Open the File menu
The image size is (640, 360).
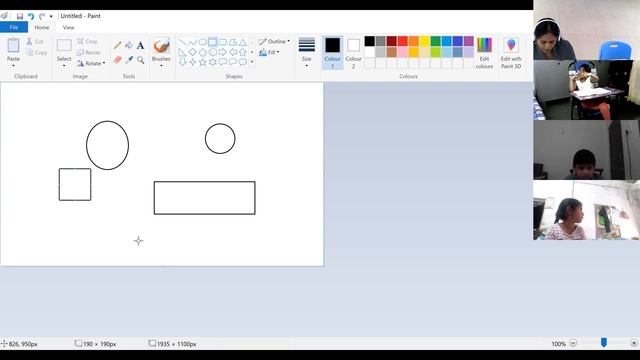click(x=14, y=27)
